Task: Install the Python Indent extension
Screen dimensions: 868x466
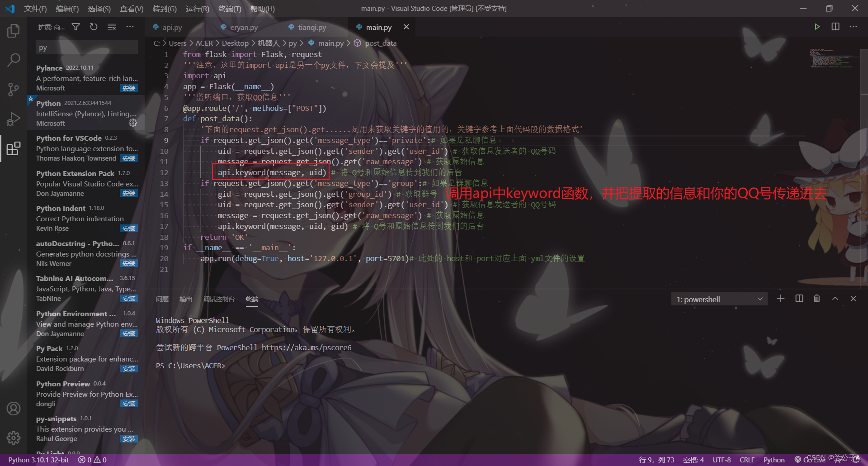Action: point(129,228)
